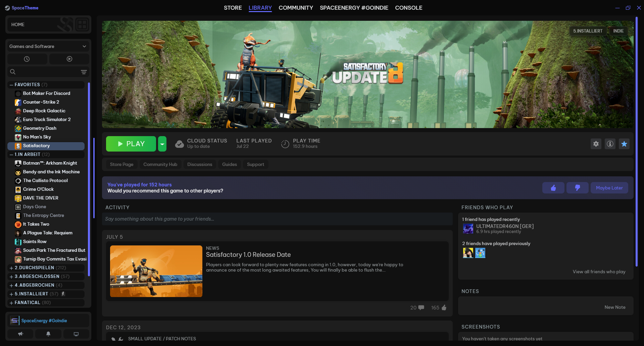The width and height of the screenshot is (644, 346).
Task: Open Satisfactory 1.0 Release Date news thumbnail
Action: tap(156, 271)
